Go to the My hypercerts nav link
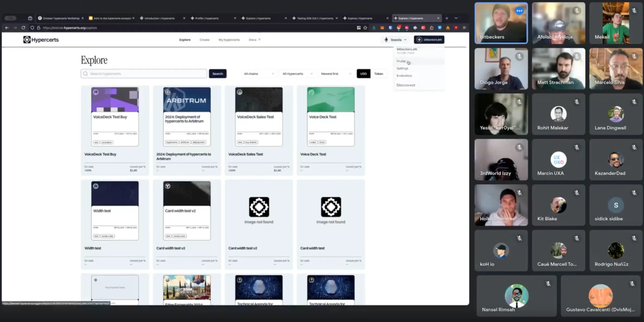Image resolution: width=644 pixels, height=322 pixels. coord(229,40)
